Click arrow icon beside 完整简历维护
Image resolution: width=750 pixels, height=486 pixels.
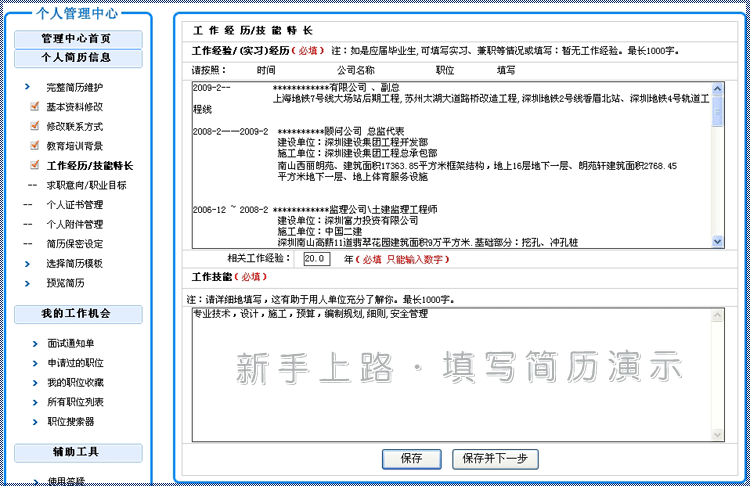coord(27,87)
